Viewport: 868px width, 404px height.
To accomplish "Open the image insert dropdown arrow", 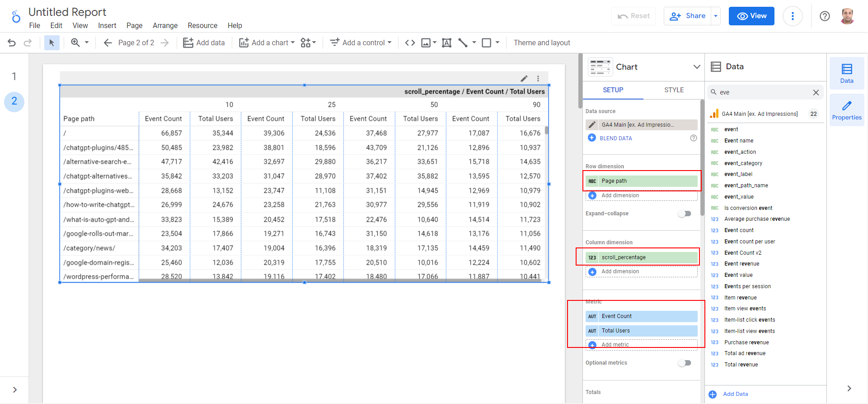I will 435,43.
